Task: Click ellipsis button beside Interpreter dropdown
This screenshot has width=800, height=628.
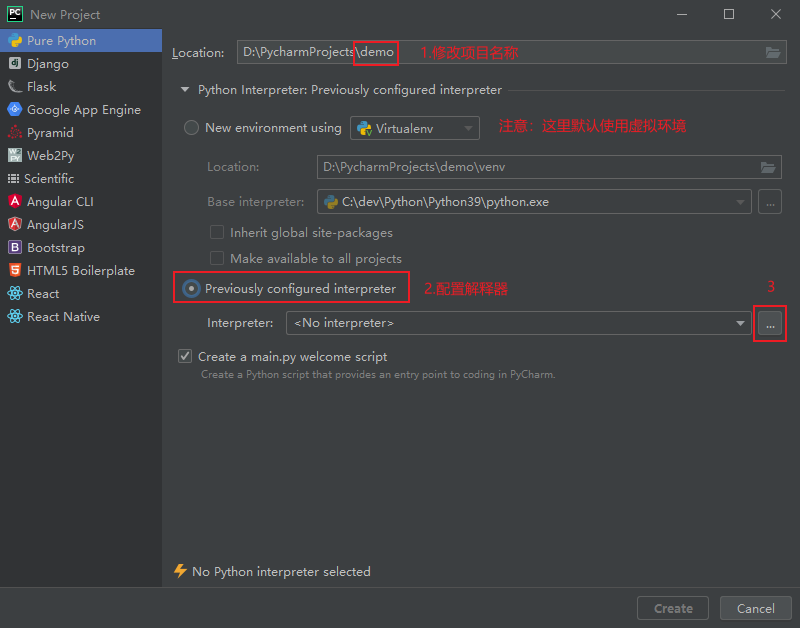Action: (770, 323)
